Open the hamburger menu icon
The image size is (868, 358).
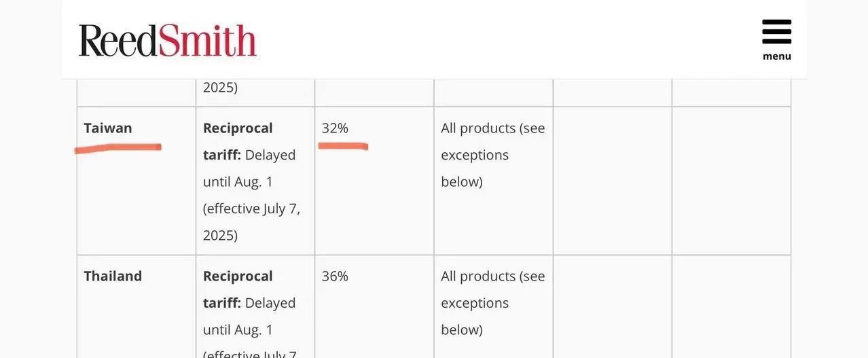pyautogui.click(x=776, y=32)
